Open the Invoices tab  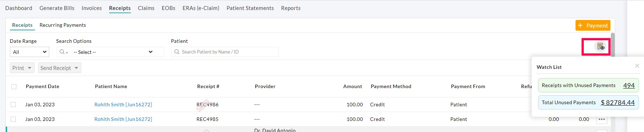pos(92,8)
